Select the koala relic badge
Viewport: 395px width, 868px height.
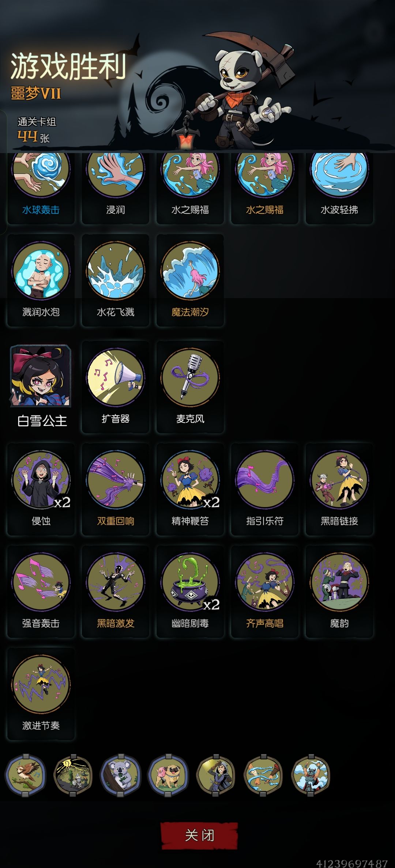[x=120, y=775]
